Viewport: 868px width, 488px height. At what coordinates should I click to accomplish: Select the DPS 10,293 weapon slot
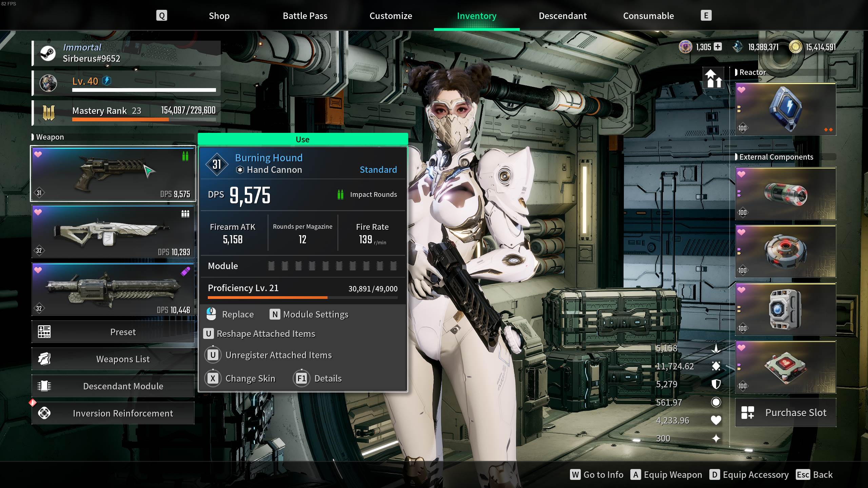coord(113,232)
